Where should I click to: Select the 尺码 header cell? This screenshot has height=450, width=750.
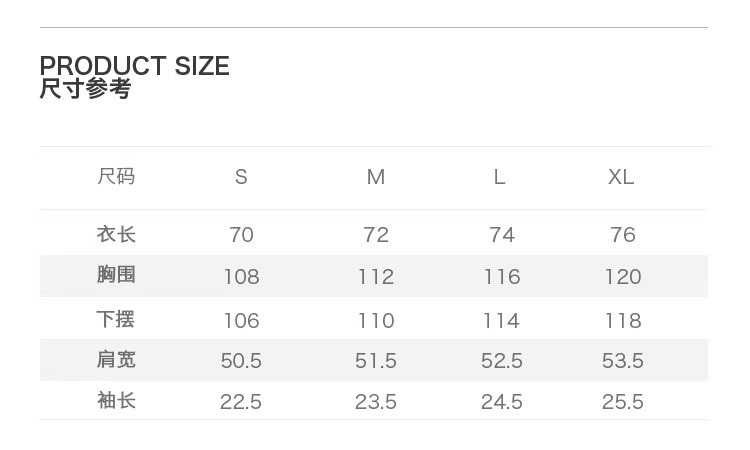coord(116,177)
